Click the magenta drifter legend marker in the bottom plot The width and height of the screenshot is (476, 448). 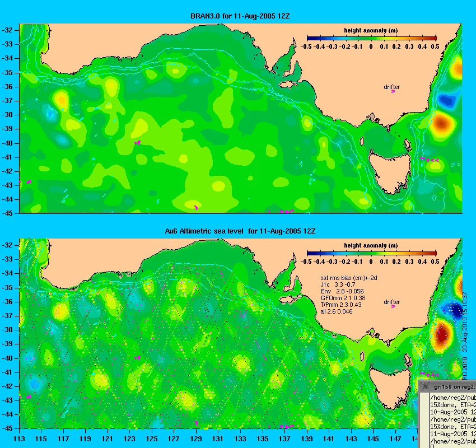point(393,306)
